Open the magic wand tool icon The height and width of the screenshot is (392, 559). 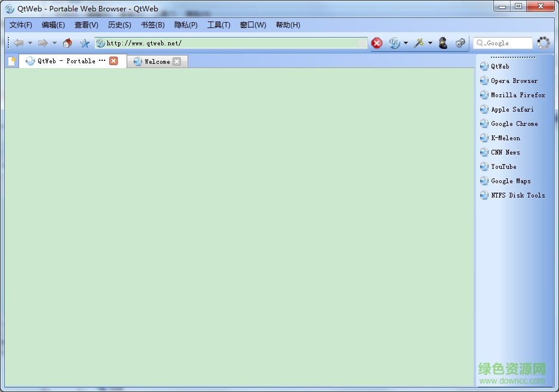419,42
